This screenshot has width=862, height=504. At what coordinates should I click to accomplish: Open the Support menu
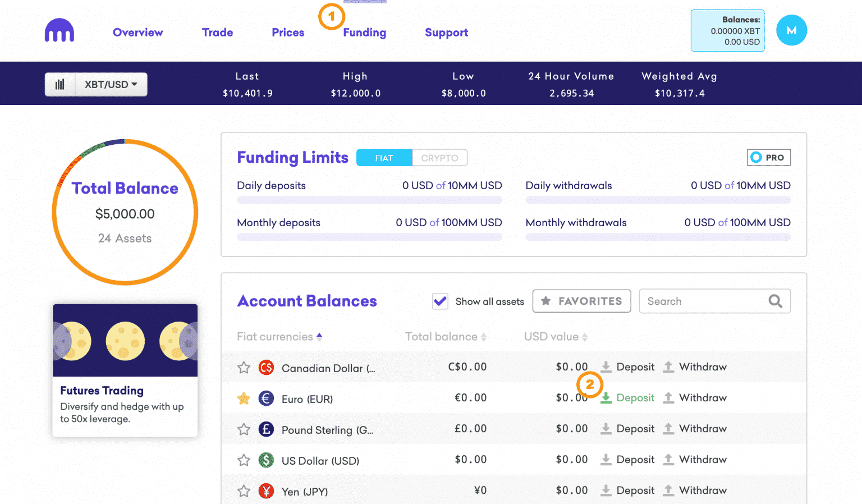[x=447, y=33]
